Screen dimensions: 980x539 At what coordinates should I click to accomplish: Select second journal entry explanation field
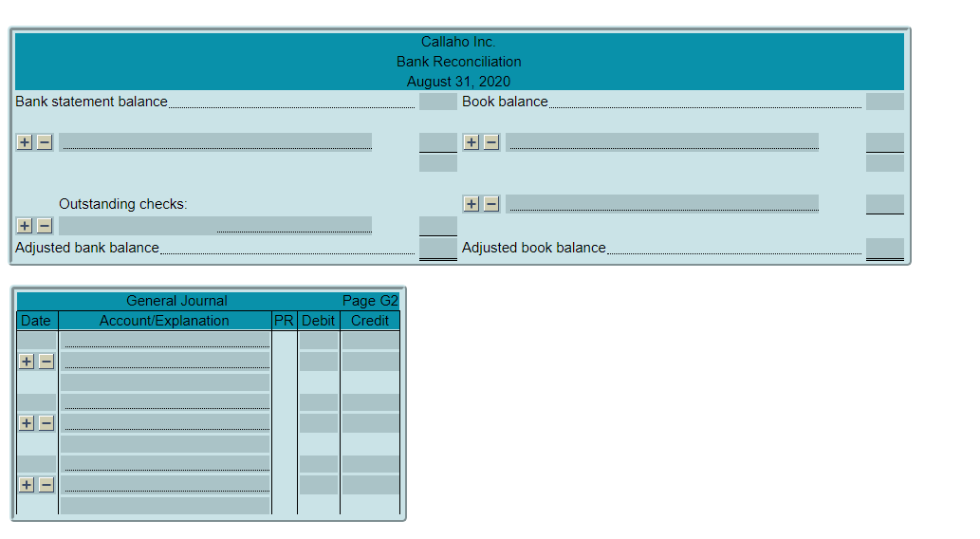pyautogui.click(x=165, y=444)
